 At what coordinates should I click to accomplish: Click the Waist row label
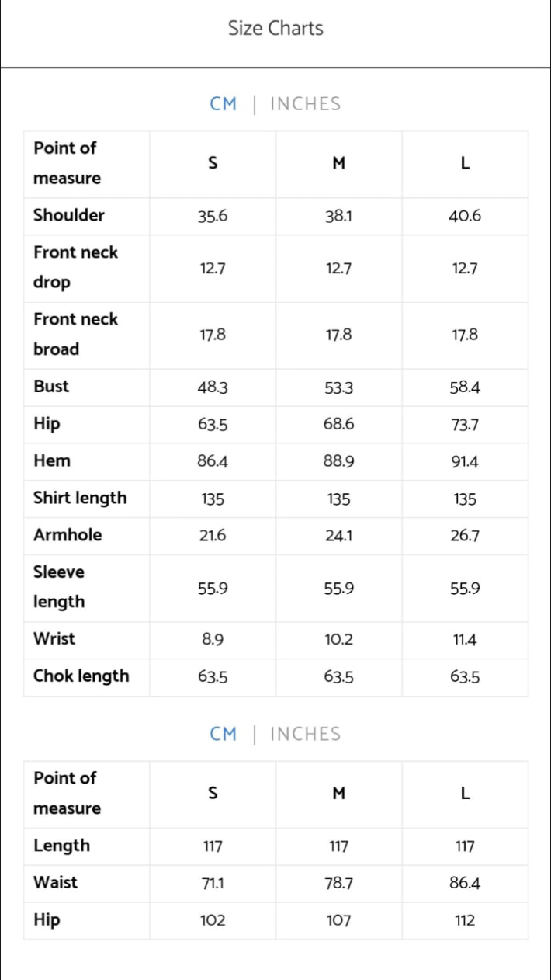[x=55, y=883]
